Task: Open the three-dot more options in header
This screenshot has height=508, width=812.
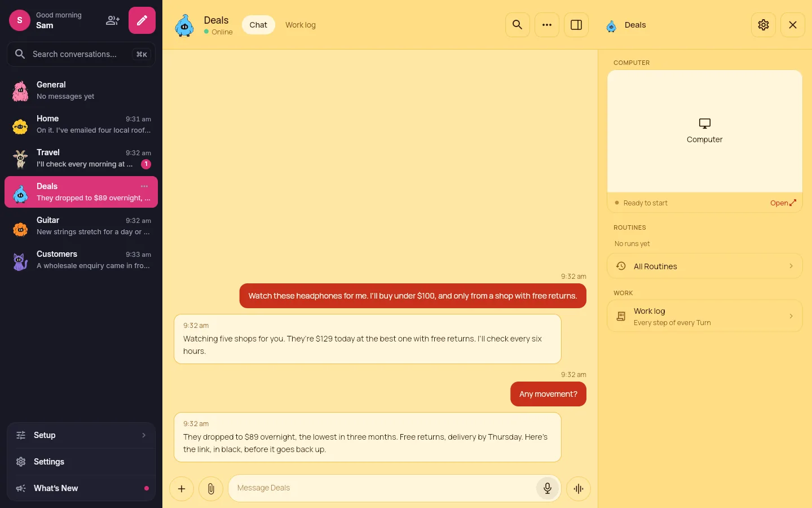Action: click(547, 25)
